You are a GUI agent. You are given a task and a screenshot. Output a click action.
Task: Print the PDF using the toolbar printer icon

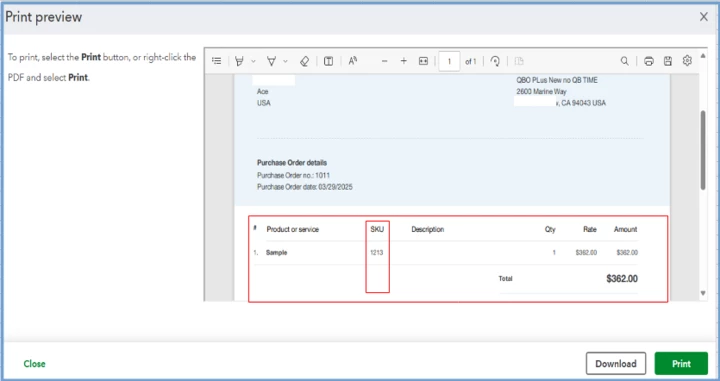coord(648,61)
